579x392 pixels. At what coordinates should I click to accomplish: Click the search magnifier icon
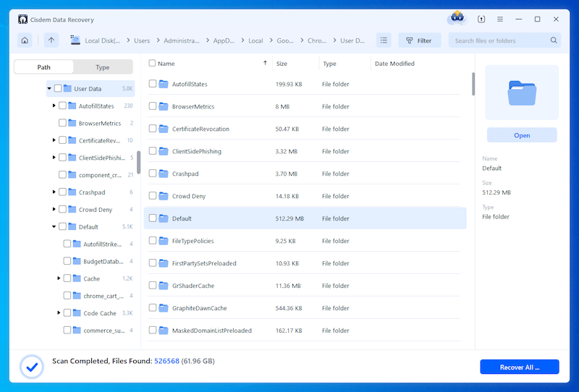[554, 41]
